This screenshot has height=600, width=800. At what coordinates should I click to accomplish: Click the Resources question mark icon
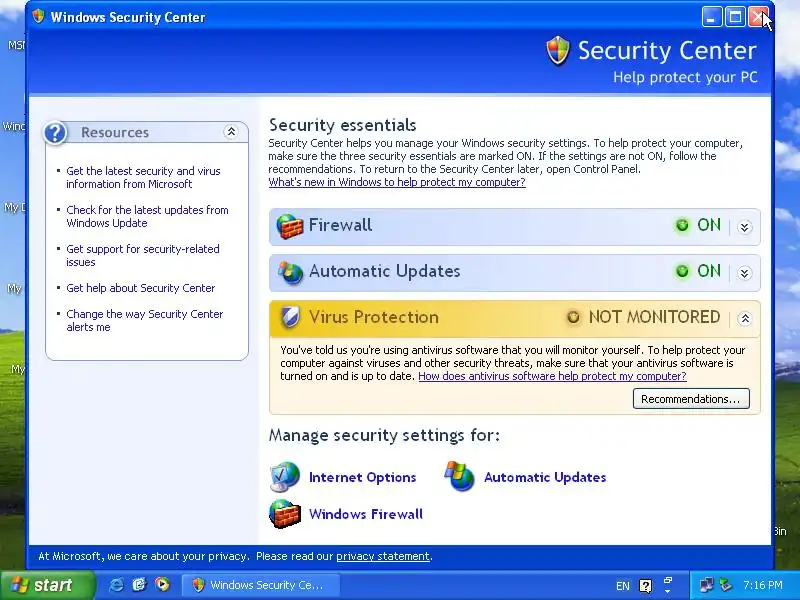pos(55,133)
